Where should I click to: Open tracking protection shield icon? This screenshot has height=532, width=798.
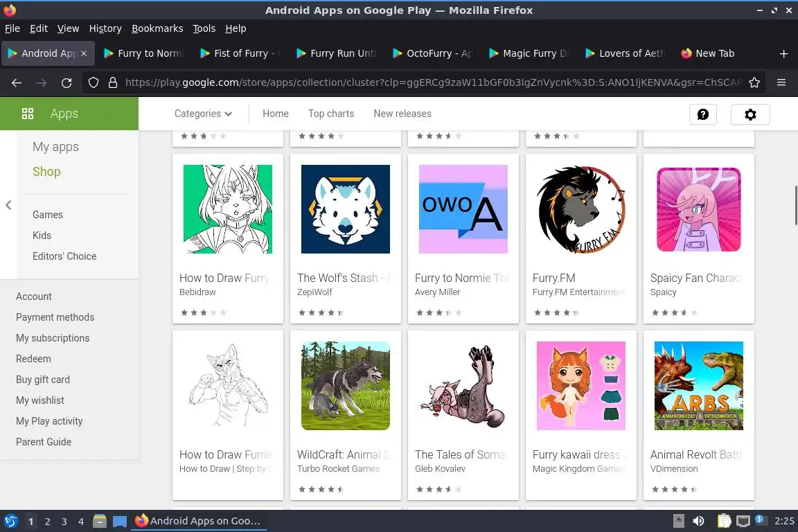point(93,82)
